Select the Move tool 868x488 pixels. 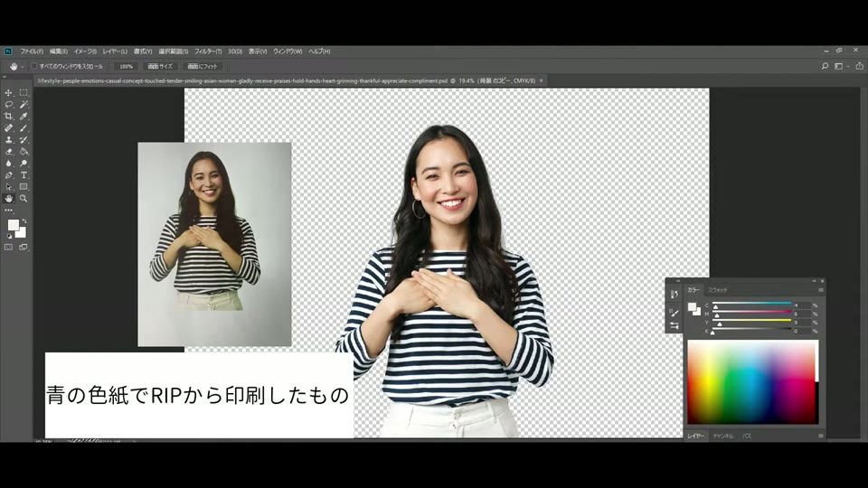click(8, 93)
